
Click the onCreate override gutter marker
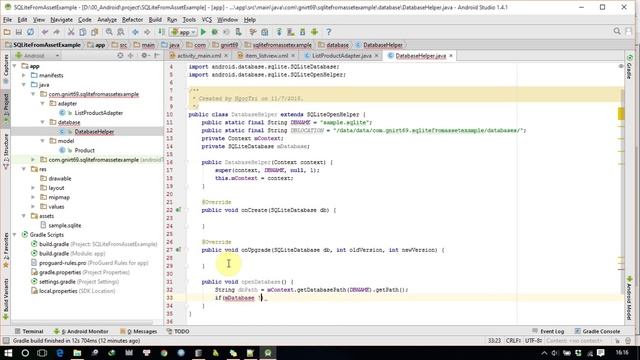coord(178,210)
